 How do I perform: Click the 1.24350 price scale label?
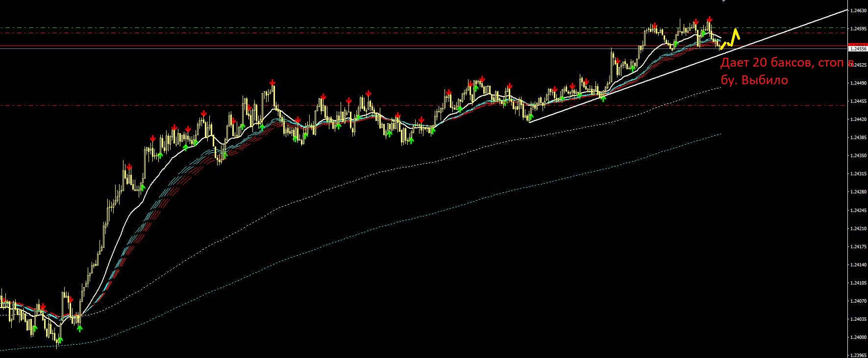[x=858, y=155]
